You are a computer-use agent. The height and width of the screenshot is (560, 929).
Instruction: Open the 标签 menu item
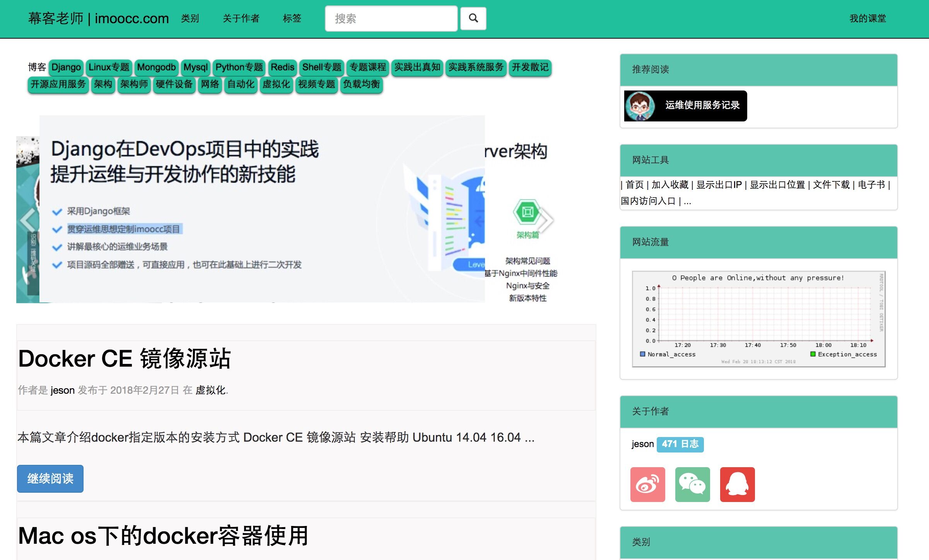[x=292, y=19]
